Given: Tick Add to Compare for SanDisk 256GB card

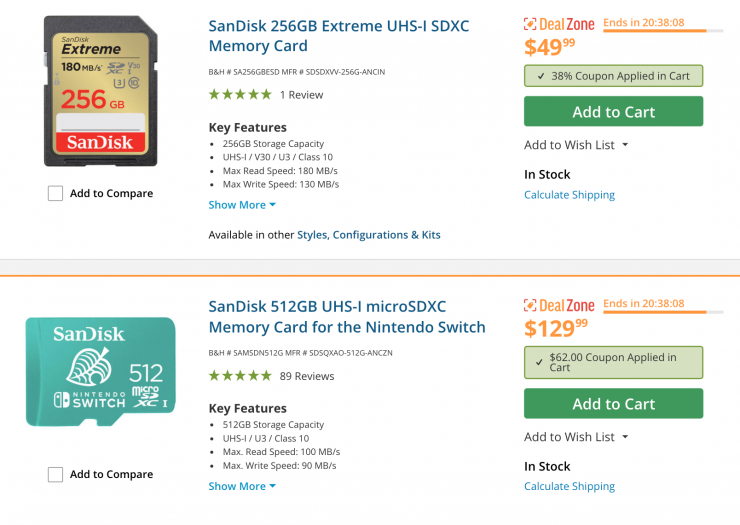Looking at the screenshot, I should pos(56,194).
